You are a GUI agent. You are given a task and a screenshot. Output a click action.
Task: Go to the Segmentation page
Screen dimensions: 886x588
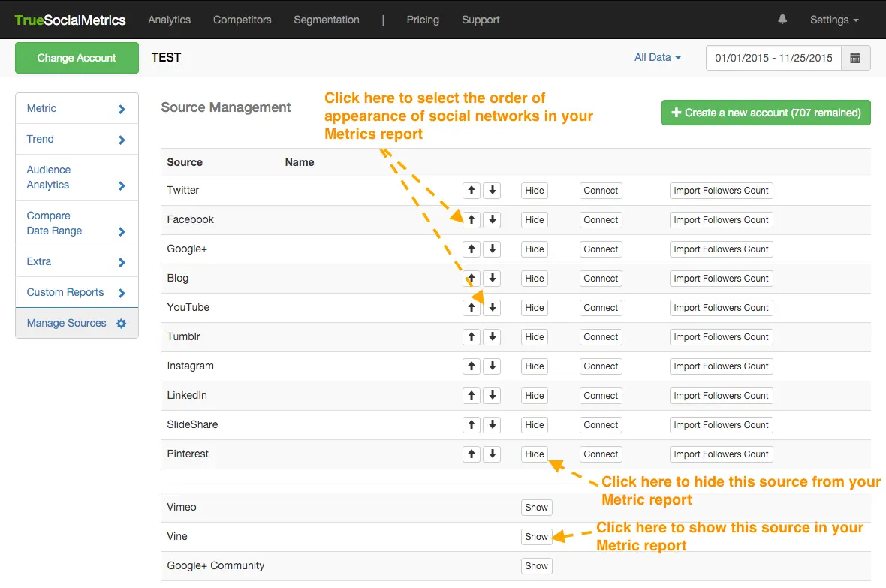326,20
